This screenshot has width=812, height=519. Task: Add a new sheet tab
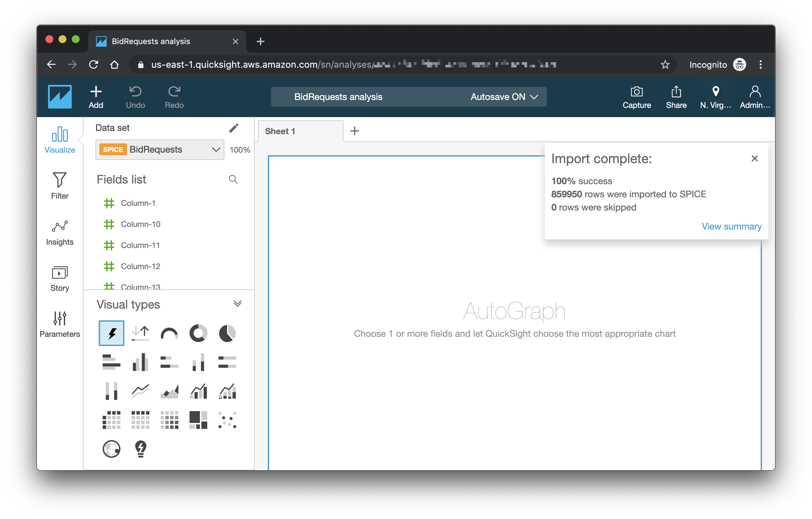[354, 131]
